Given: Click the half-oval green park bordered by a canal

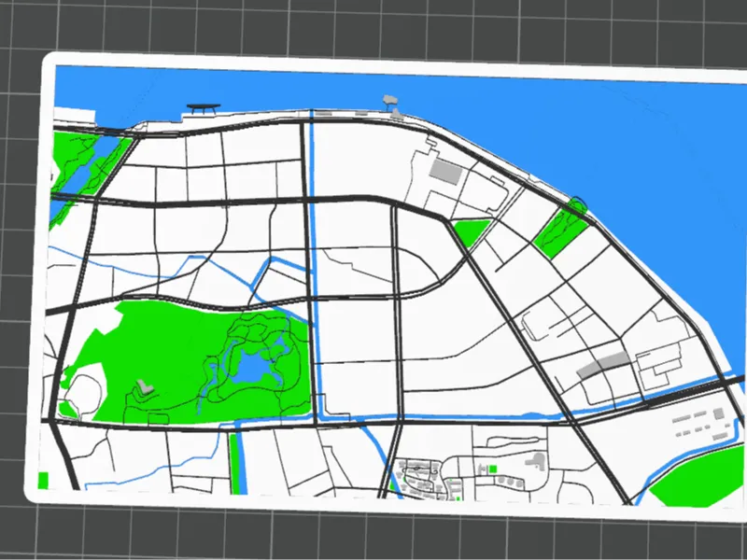Looking at the screenshot, I should click(x=697, y=478).
